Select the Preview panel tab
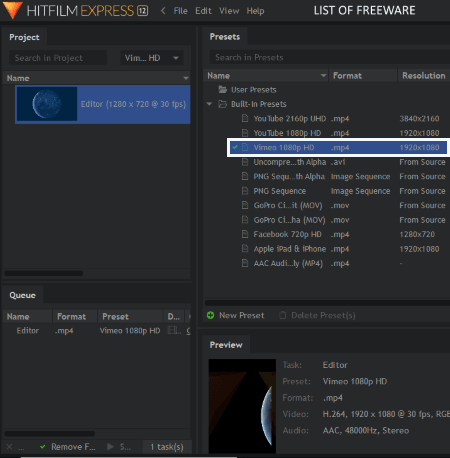This screenshot has width=450, height=458. (x=226, y=345)
